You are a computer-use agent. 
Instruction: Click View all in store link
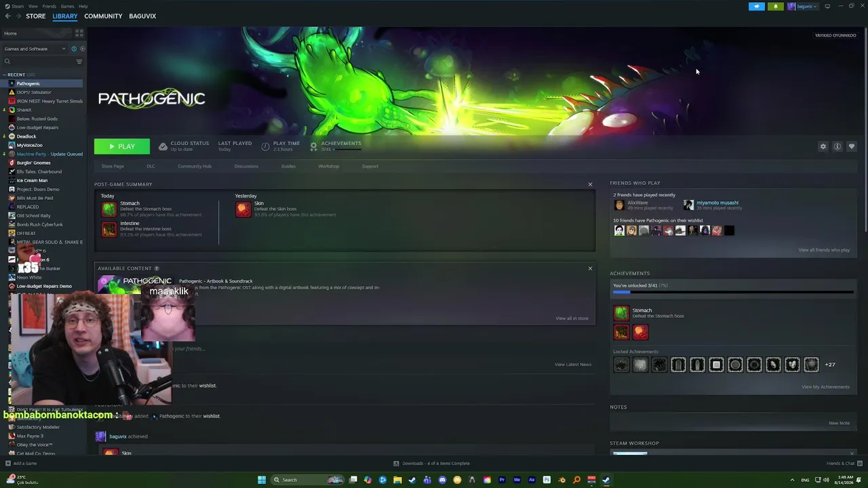click(572, 319)
